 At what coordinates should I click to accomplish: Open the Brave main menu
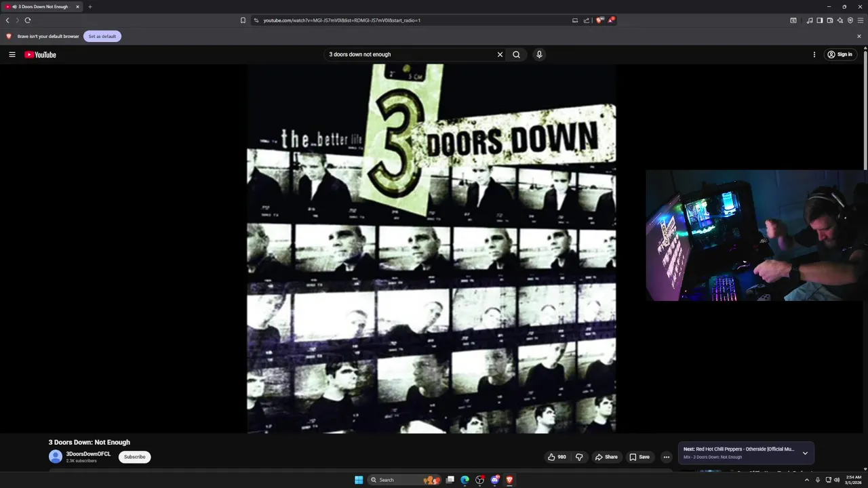[x=861, y=20]
